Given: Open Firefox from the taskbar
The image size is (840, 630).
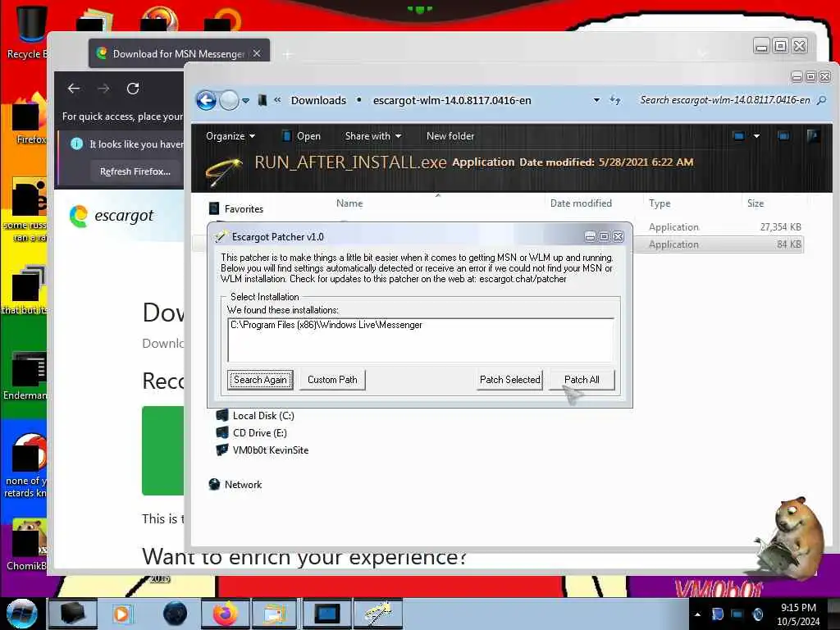Looking at the screenshot, I should 226,614.
